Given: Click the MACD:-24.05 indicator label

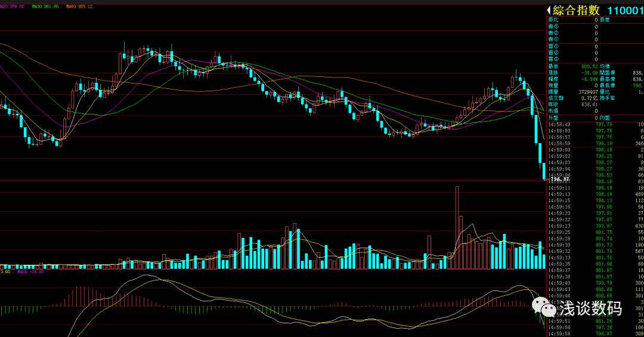Looking at the screenshot, I should point(30,271).
